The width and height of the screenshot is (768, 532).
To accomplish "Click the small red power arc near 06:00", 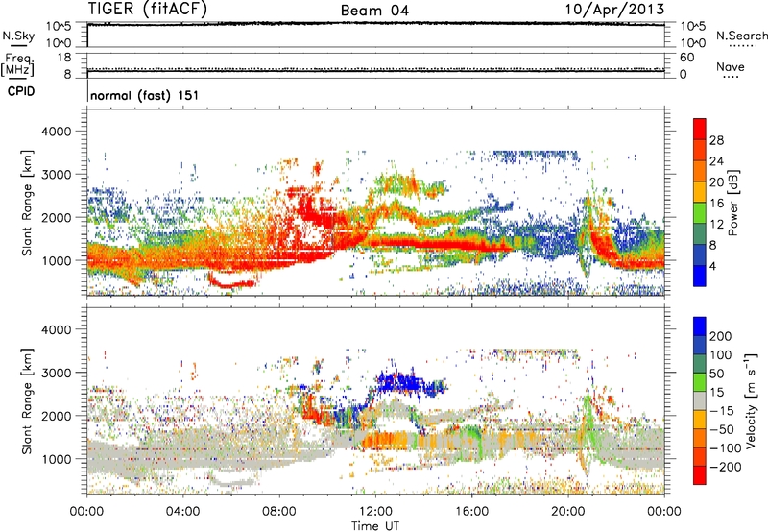I will (231, 282).
